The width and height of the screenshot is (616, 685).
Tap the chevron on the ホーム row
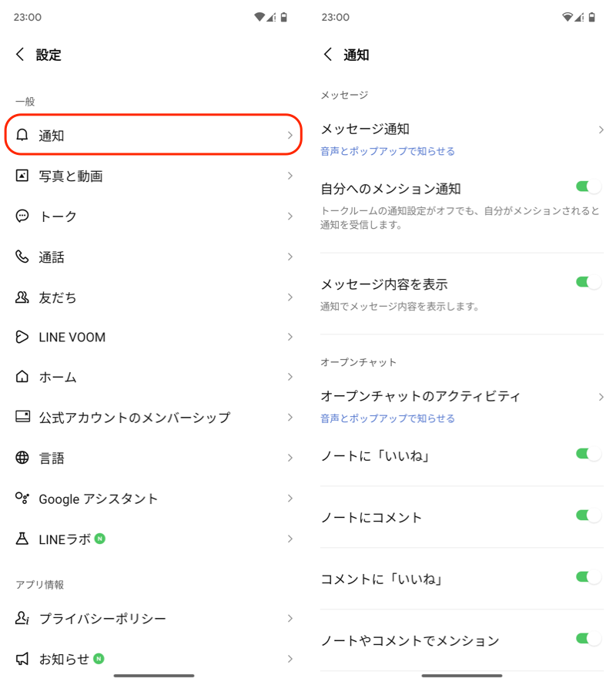(x=290, y=377)
